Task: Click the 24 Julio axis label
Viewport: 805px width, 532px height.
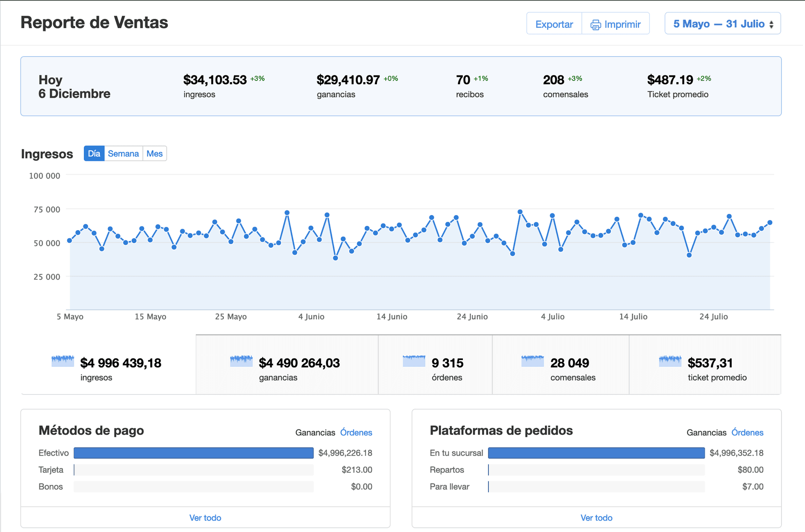Action: [x=714, y=317]
